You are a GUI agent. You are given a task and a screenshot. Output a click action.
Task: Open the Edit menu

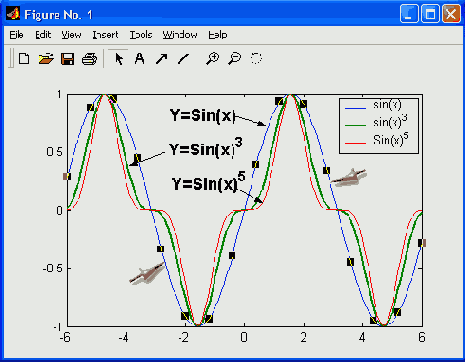click(43, 35)
